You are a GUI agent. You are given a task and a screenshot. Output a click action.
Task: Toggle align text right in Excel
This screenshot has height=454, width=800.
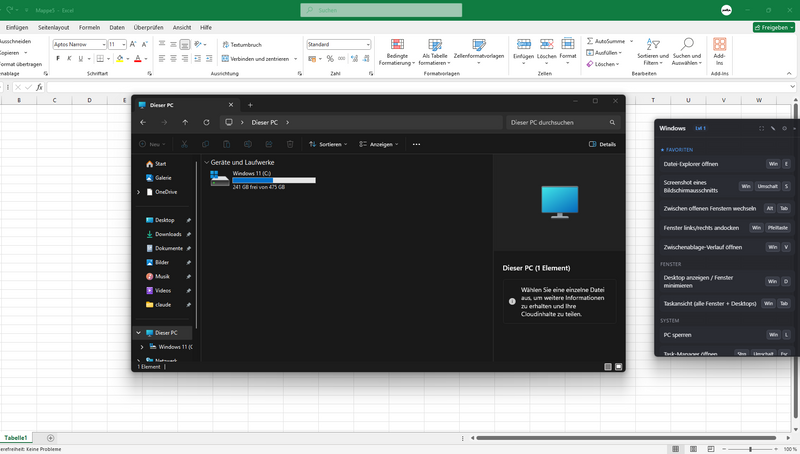point(185,59)
